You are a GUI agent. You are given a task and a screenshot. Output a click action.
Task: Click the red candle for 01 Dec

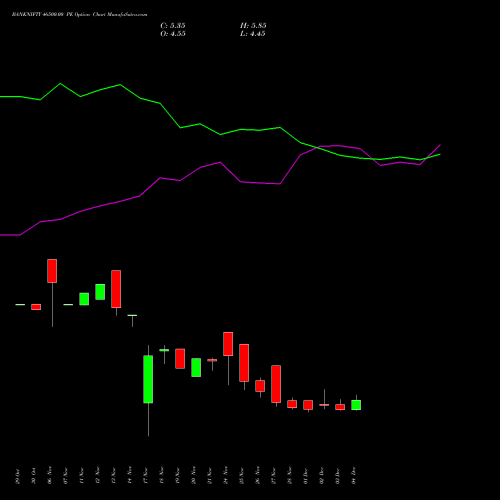point(308,405)
